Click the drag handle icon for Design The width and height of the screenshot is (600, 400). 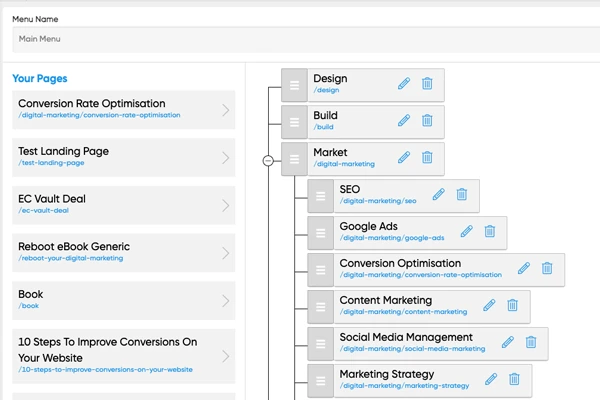point(294,85)
